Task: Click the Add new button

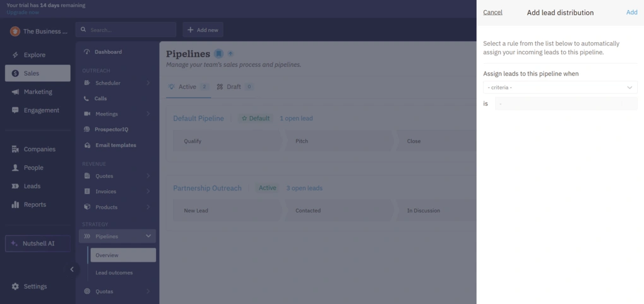Action: 203,30
